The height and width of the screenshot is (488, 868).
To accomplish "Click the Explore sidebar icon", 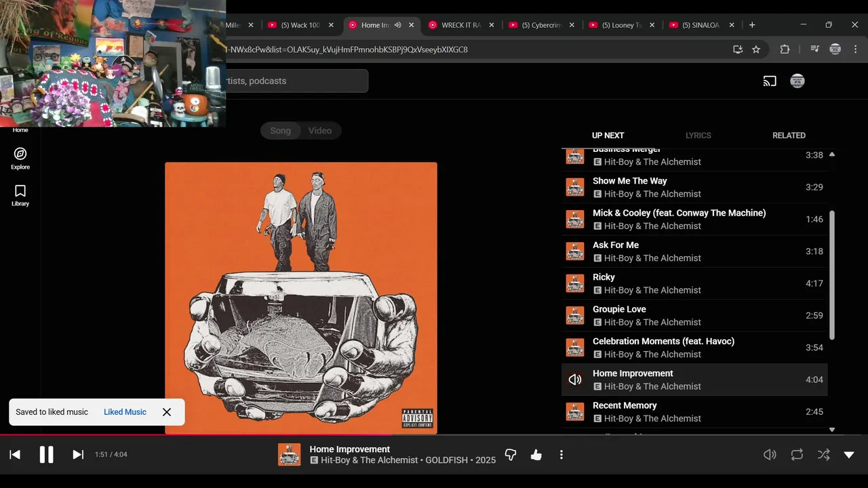I will click(x=20, y=154).
